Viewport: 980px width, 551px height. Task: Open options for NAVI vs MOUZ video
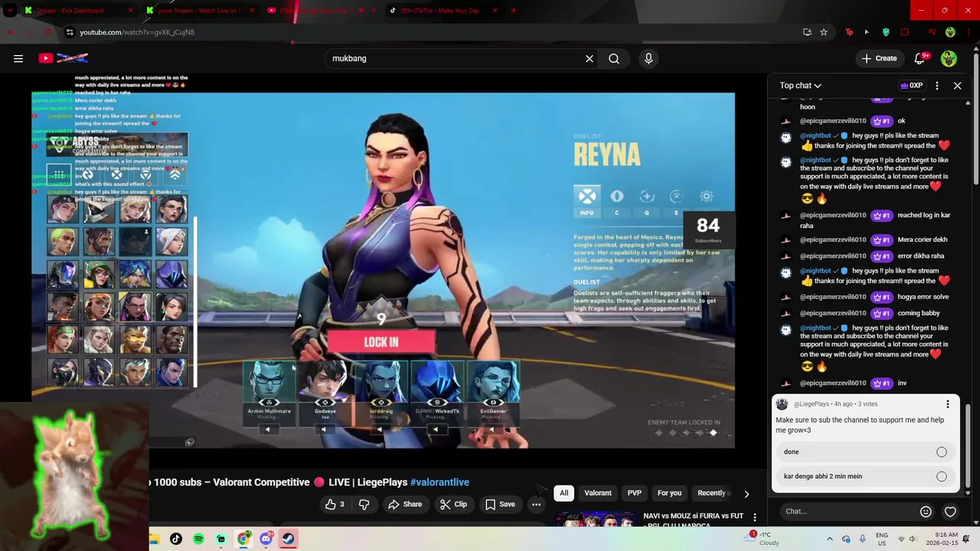pyautogui.click(x=754, y=517)
